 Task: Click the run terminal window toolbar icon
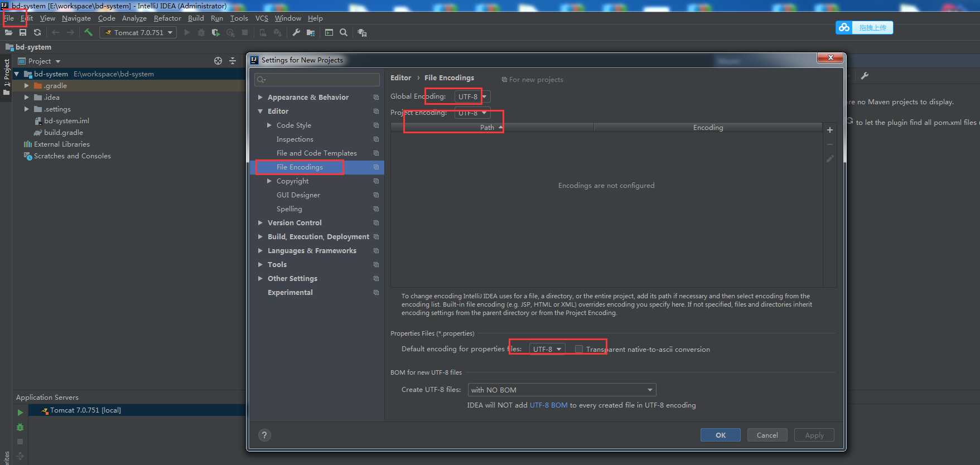click(x=329, y=33)
